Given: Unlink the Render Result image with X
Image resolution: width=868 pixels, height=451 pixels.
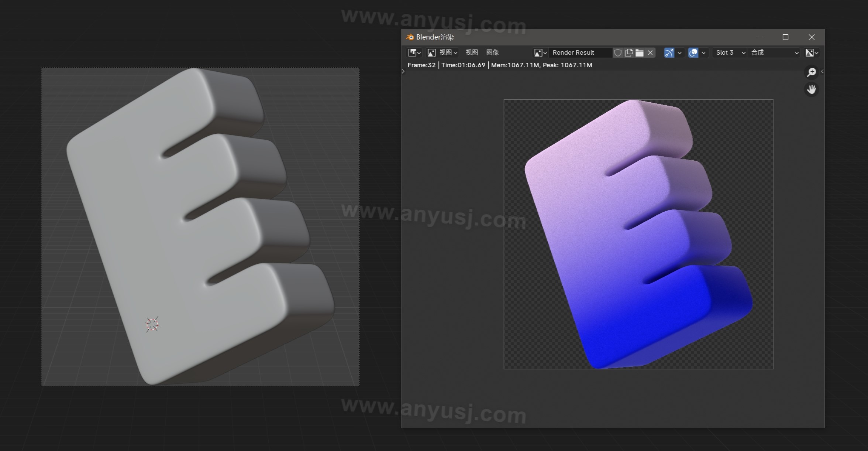Looking at the screenshot, I should pyautogui.click(x=650, y=53).
